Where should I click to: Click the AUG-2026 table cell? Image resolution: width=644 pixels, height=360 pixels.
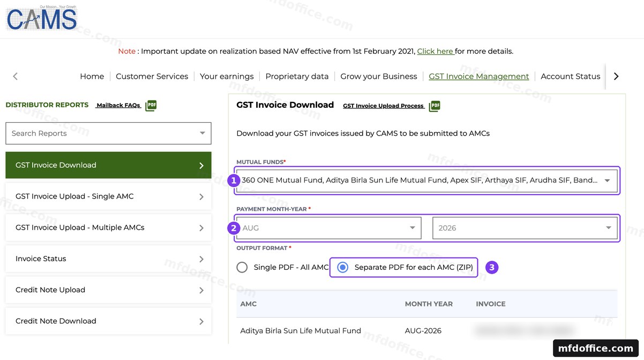[x=423, y=330]
